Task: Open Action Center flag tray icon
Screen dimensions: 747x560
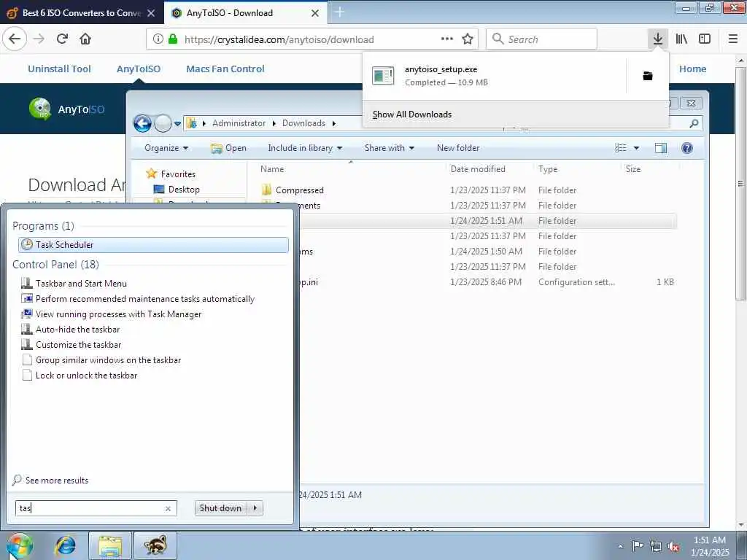Action: click(638, 545)
